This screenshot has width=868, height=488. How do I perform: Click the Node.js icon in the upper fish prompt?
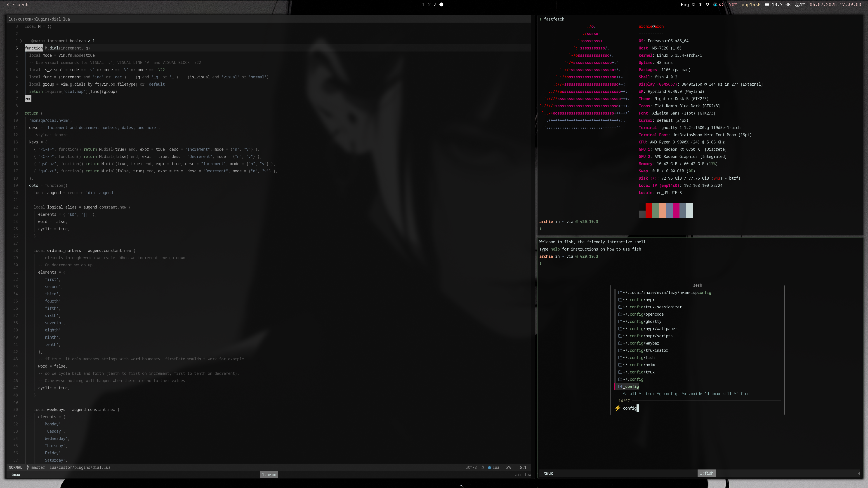[x=577, y=222]
